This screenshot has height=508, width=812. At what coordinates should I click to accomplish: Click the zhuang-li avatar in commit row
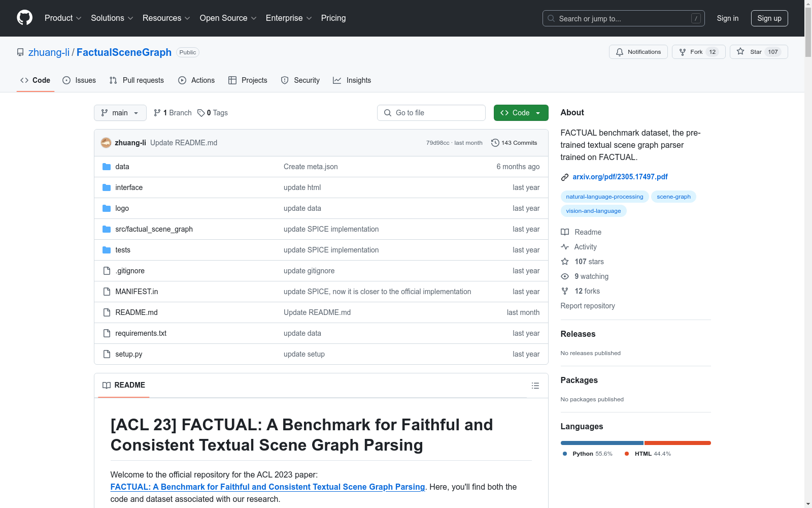coord(106,143)
